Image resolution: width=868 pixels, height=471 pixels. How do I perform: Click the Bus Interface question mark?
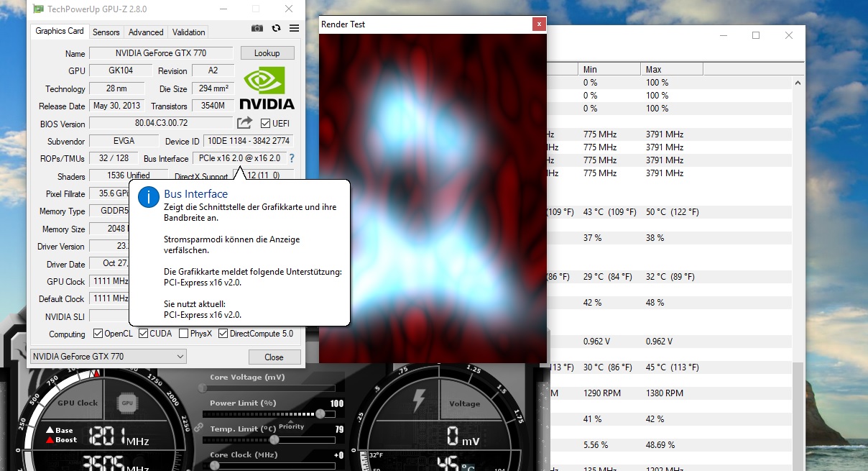pyautogui.click(x=292, y=158)
